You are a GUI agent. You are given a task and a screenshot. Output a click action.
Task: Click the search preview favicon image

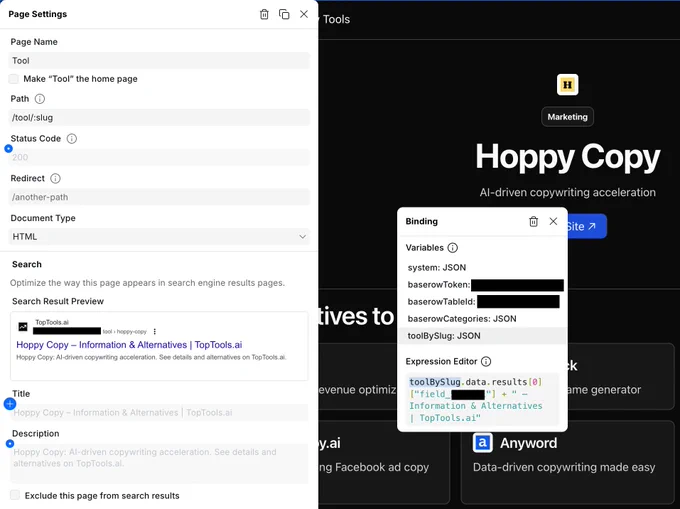[23, 326]
